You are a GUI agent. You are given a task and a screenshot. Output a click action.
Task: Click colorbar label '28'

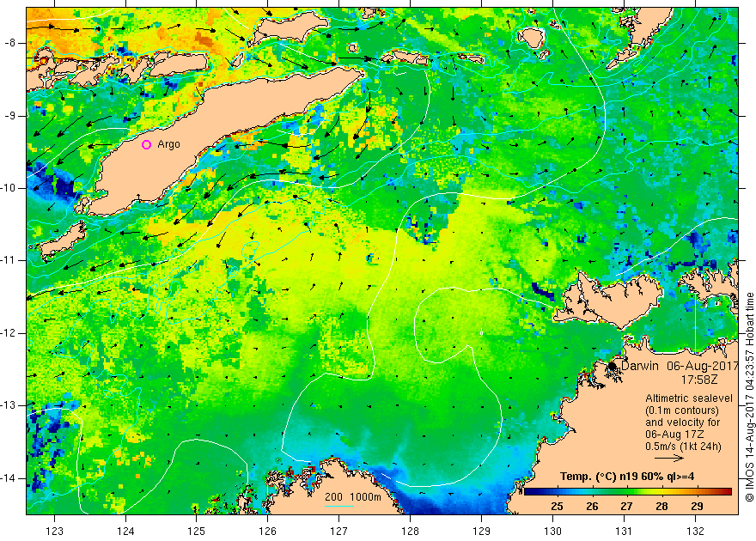click(x=662, y=507)
